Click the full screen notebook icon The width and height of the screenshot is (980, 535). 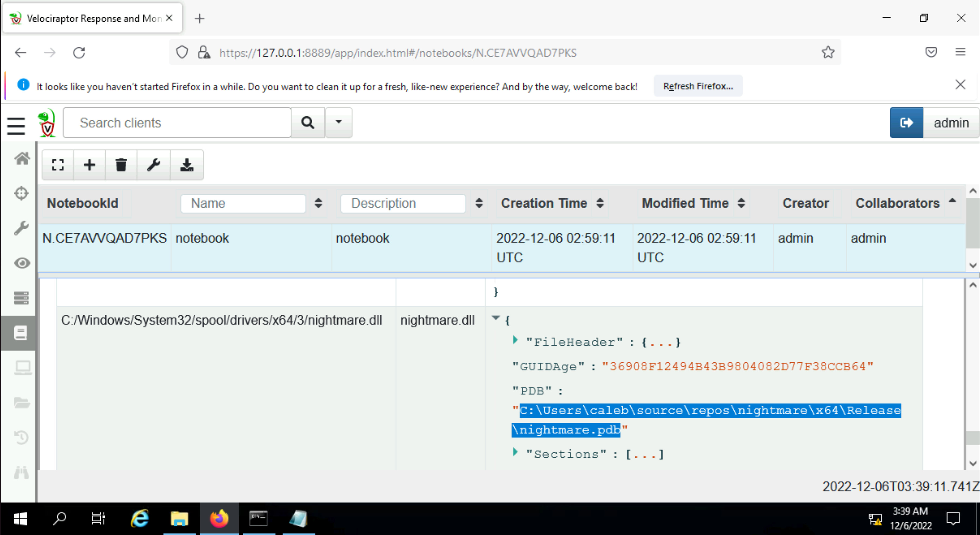pos(58,165)
